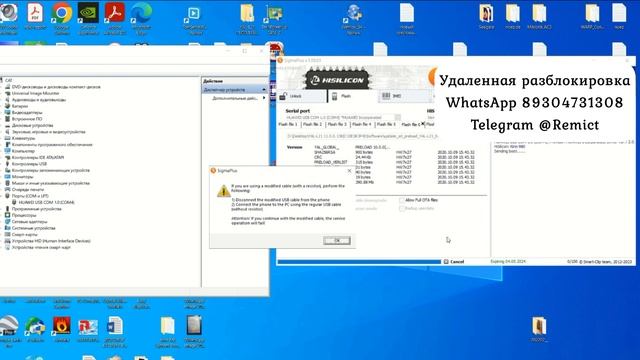Click the DVD drives category icon in Device Manager

pos(7,87)
